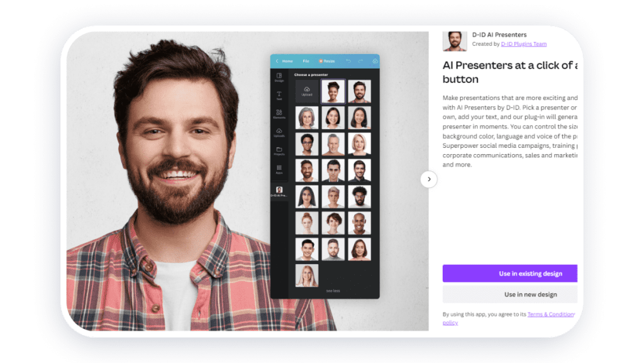
Task: Open the Resize menu
Action: (x=326, y=61)
